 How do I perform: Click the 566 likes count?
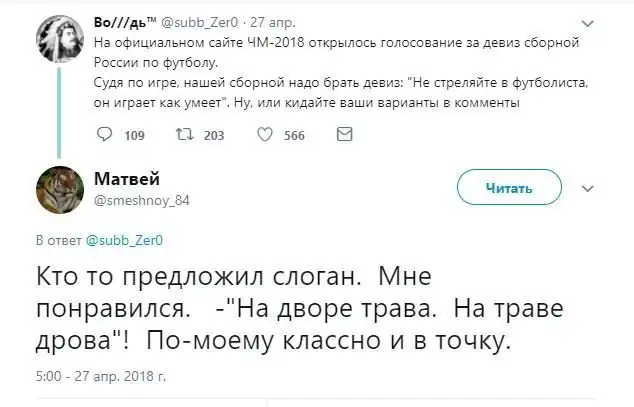tap(294, 136)
